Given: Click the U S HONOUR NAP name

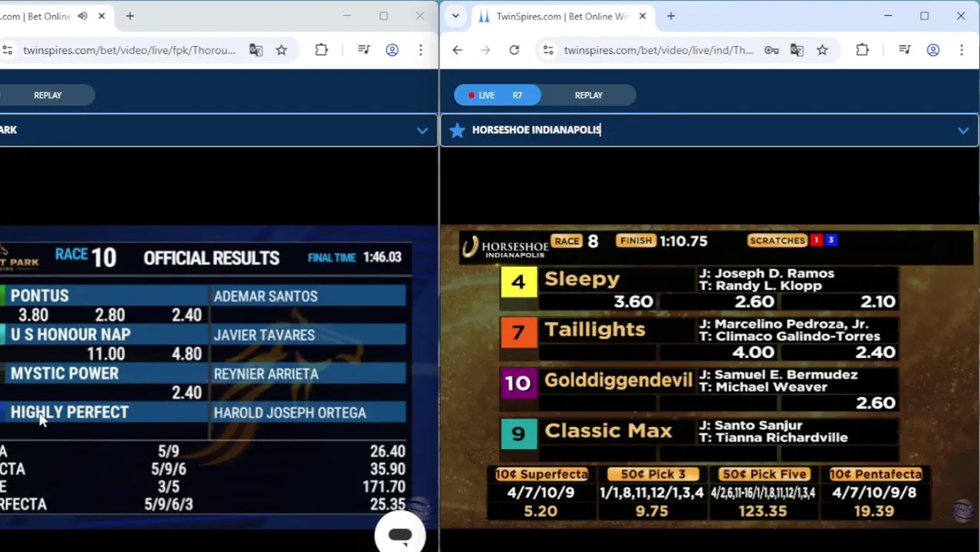Looking at the screenshot, I should click(71, 335).
